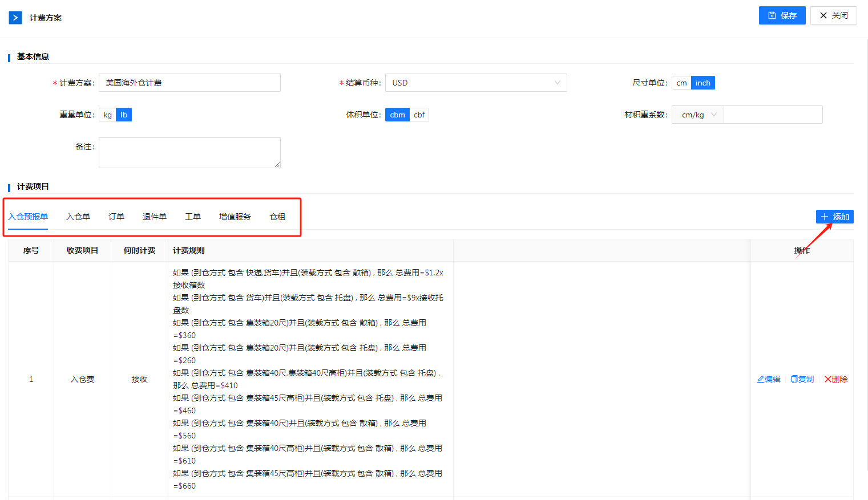Open the 订单 tab
This screenshot has width=868, height=500.
tap(116, 217)
